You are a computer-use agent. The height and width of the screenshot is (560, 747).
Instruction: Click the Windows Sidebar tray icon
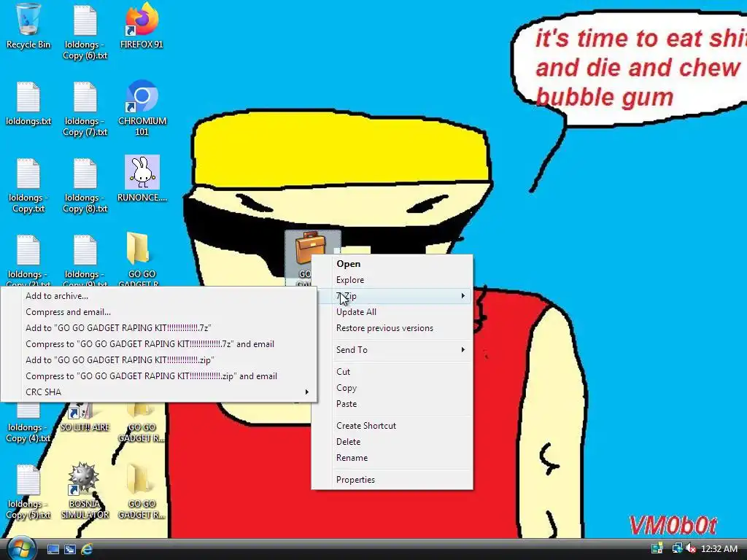(657, 548)
